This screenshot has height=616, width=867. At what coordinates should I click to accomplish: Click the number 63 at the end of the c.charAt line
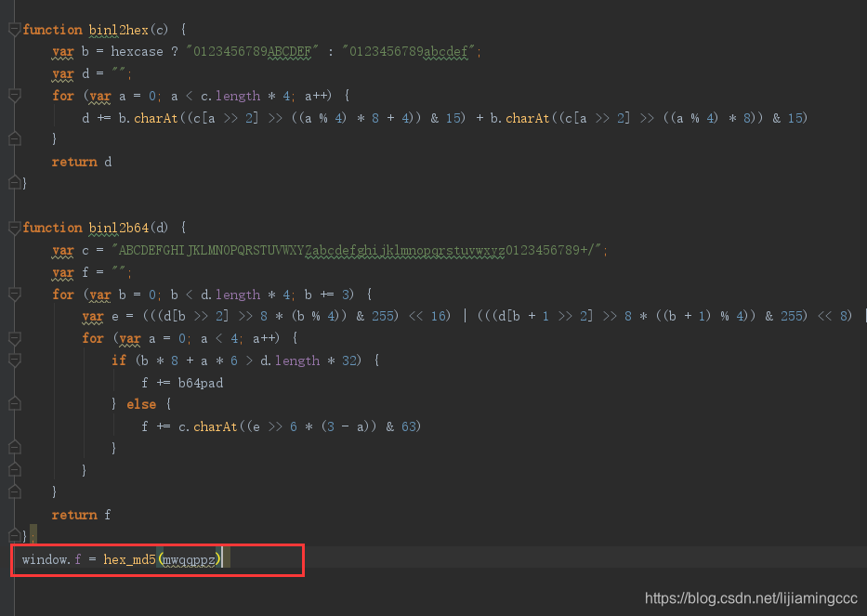(x=409, y=426)
